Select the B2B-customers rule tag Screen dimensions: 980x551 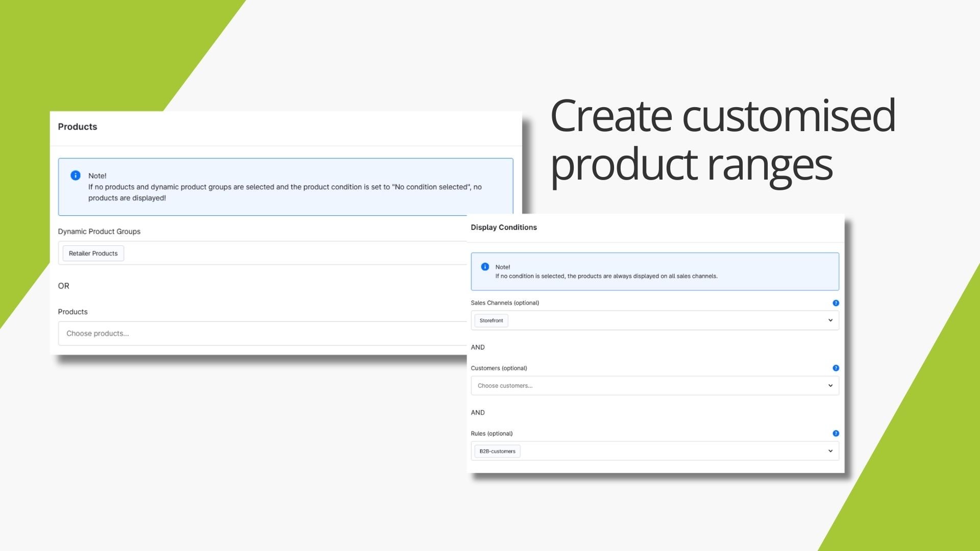[x=497, y=452]
